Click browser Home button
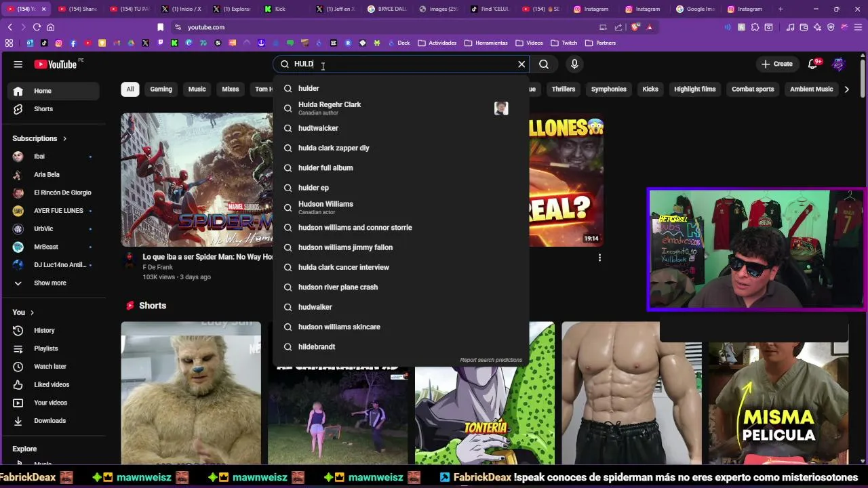 50,27
